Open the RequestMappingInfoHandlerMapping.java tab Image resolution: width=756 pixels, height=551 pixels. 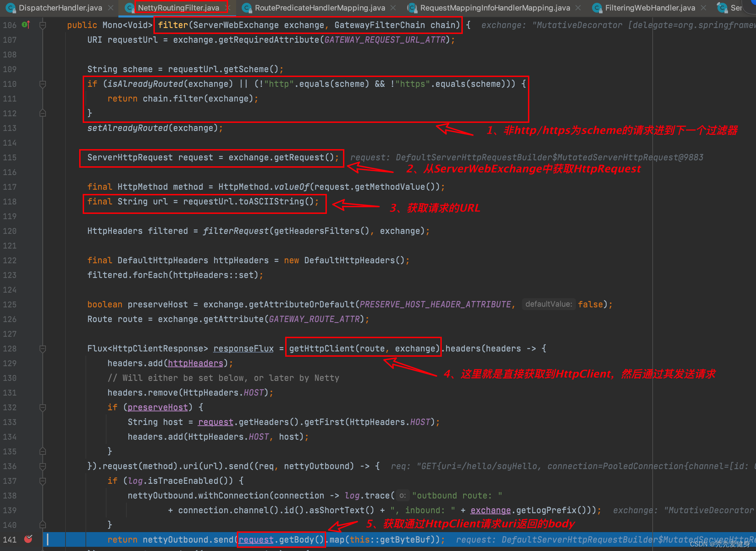click(495, 8)
